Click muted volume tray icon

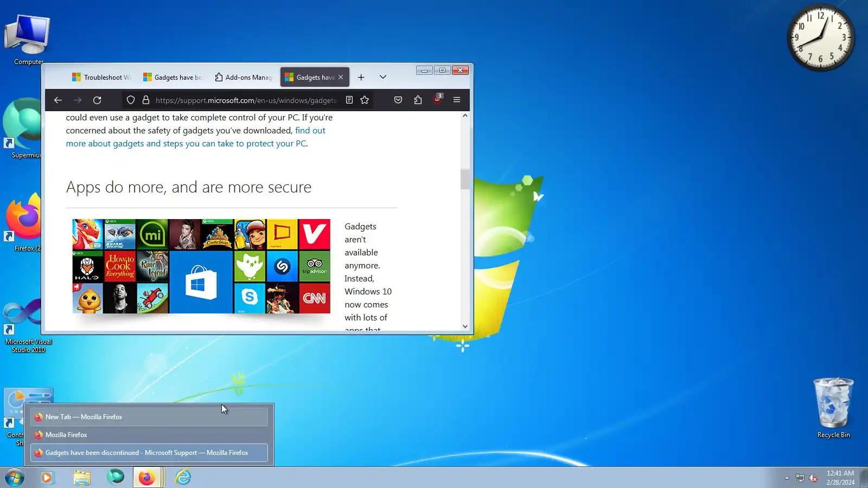813,478
